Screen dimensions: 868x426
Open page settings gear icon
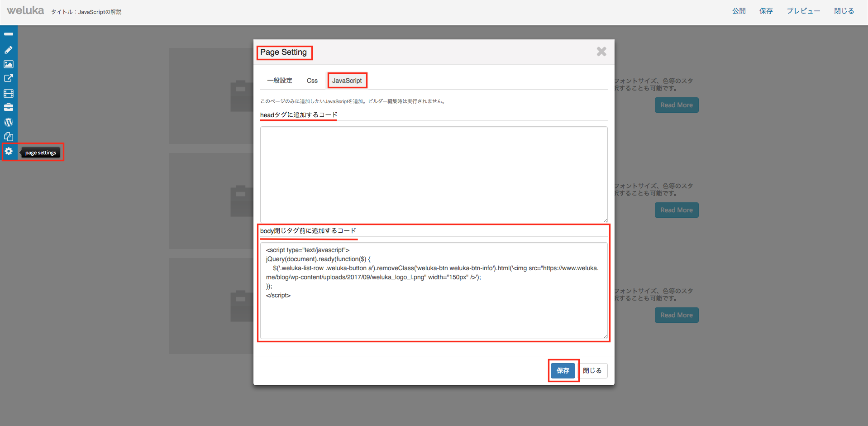click(9, 151)
